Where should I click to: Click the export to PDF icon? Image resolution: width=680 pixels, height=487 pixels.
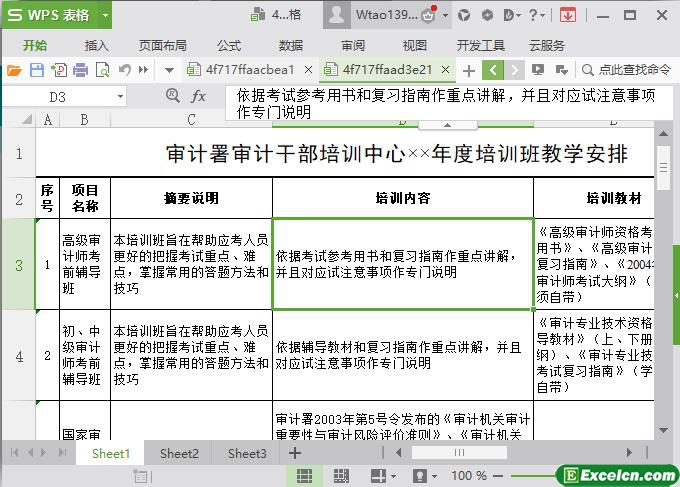point(59,70)
